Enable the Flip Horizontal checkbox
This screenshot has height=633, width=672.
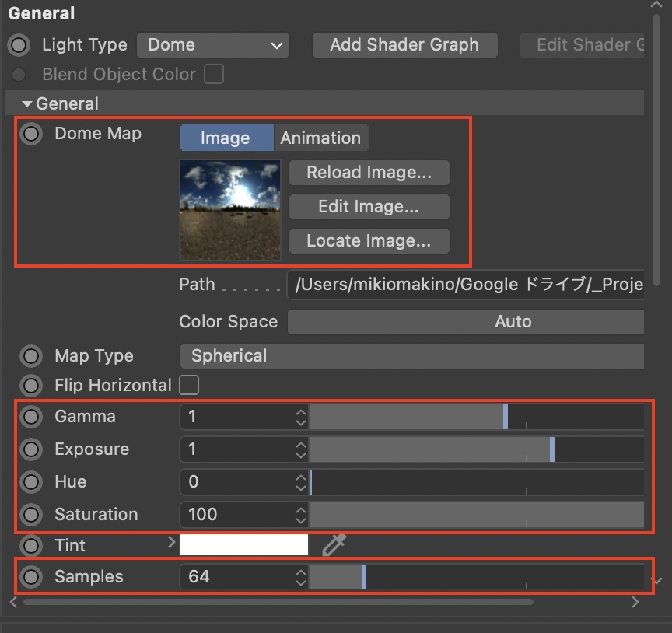click(x=189, y=385)
